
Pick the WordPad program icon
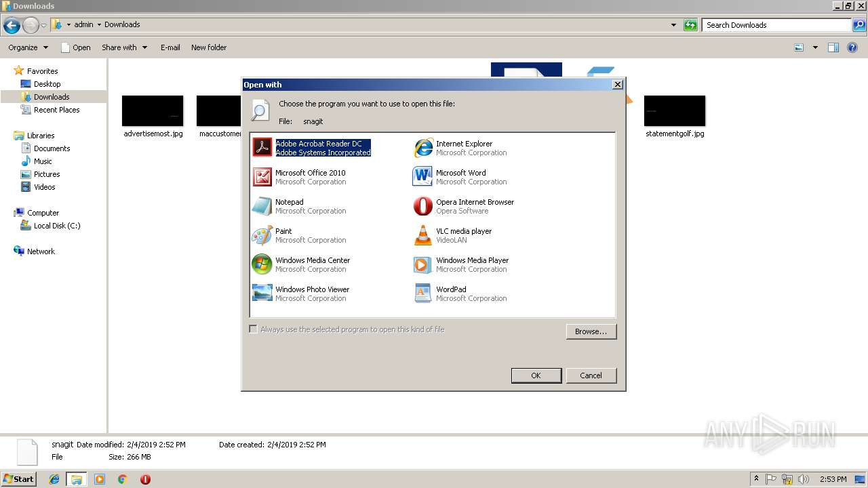[x=422, y=293]
